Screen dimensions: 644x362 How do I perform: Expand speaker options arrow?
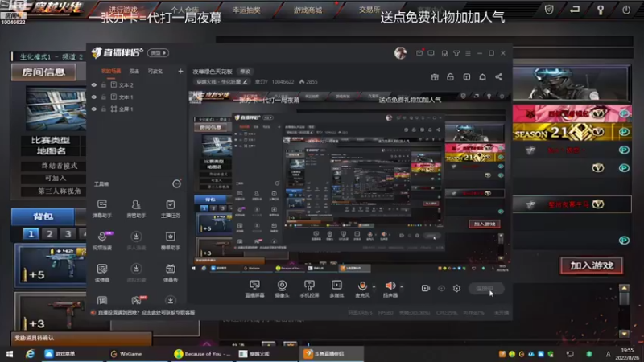coord(402,286)
